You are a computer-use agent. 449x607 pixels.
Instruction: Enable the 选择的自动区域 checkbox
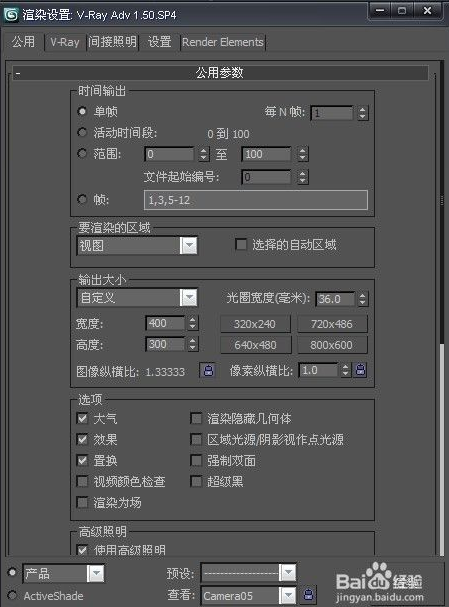click(241, 245)
